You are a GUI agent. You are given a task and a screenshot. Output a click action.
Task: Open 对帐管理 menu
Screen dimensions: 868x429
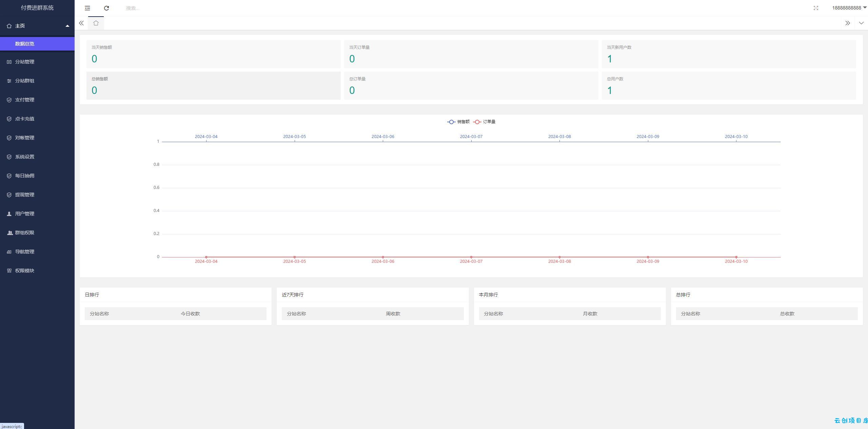(x=37, y=138)
